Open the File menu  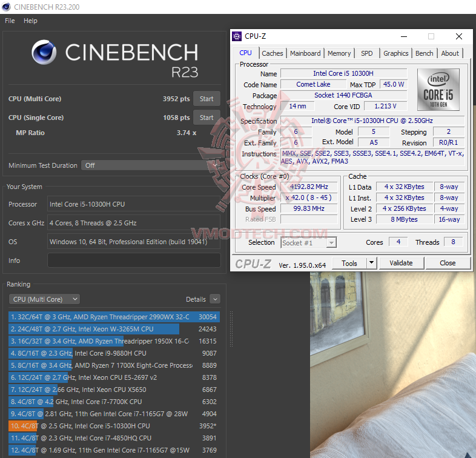[10, 21]
